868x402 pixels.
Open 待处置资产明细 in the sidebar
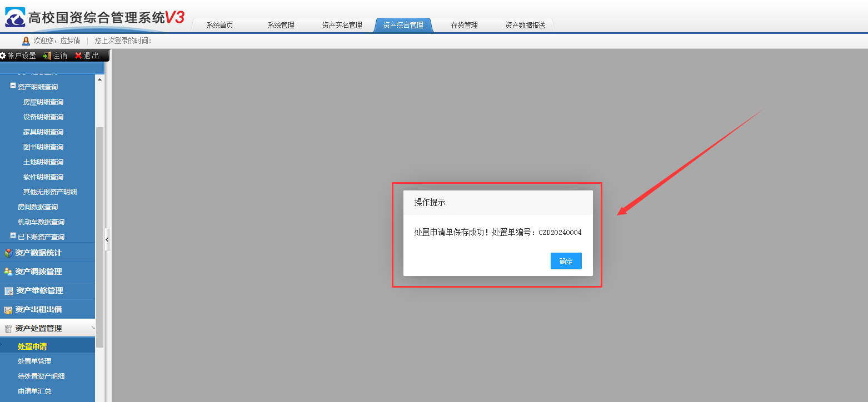click(x=41, y=376)
